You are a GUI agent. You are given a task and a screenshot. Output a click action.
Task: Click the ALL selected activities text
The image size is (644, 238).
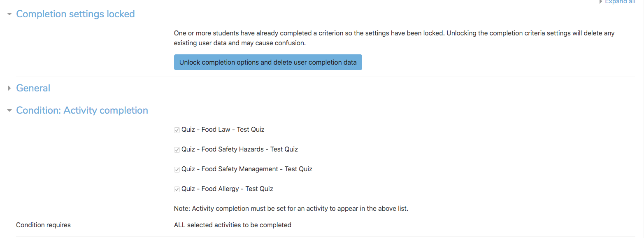[232, 225]
